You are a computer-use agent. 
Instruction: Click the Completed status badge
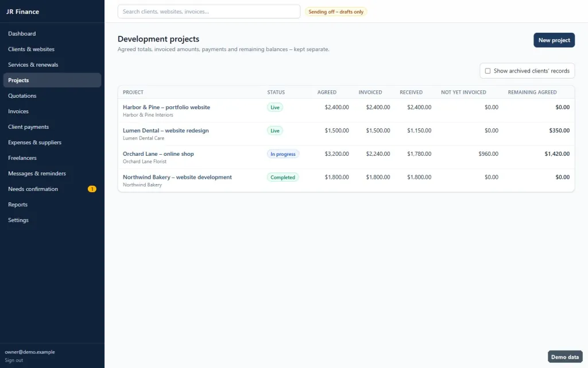pyautogui.click(x=283, y=177)
